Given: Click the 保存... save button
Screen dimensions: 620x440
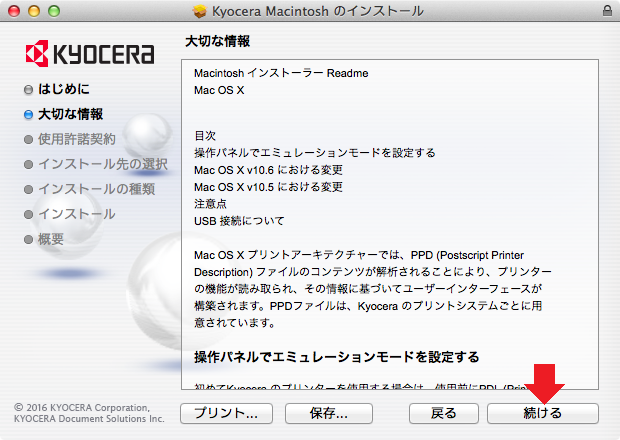Looking at the screenshot, I should click(x=329, y=413).
